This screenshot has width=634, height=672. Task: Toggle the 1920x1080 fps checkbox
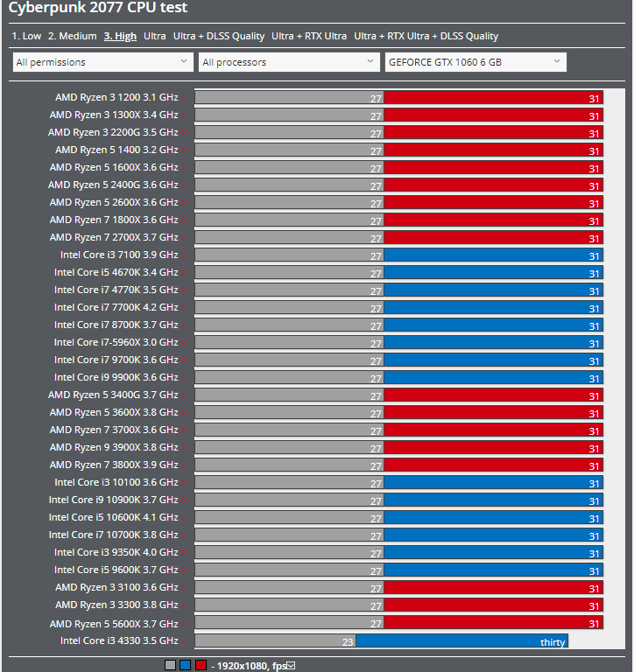[292, 665]
